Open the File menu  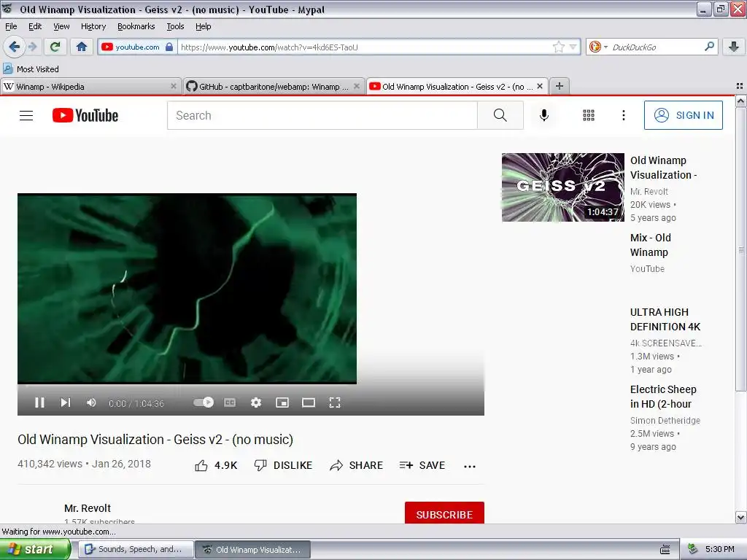click(x=11, y=26)
